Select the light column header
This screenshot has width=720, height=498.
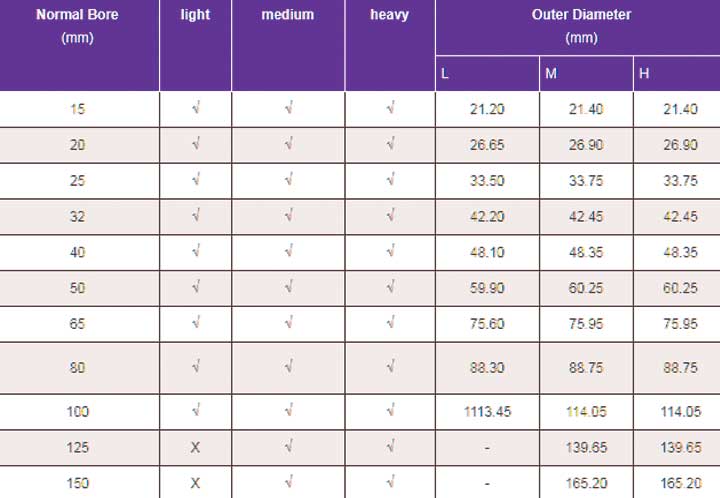195,15
